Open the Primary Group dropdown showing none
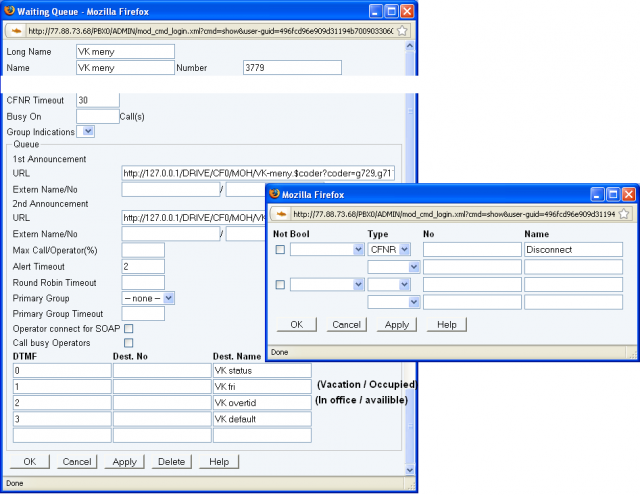 click(148, 298)
